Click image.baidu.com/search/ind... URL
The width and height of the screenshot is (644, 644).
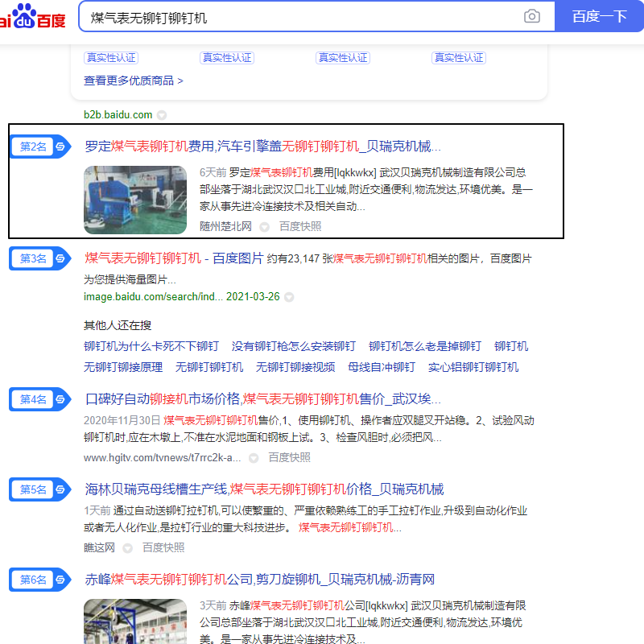click(153, 296)
